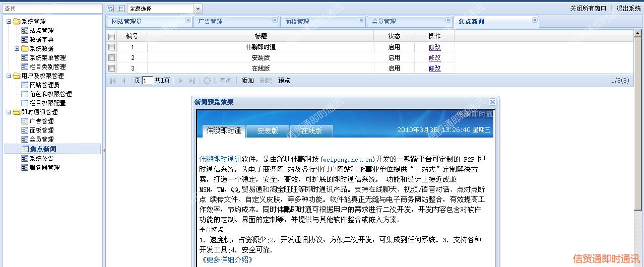Click the expand-all tree icon in the top toolbar
The image size is (644, 267).
tap(110, 9)
